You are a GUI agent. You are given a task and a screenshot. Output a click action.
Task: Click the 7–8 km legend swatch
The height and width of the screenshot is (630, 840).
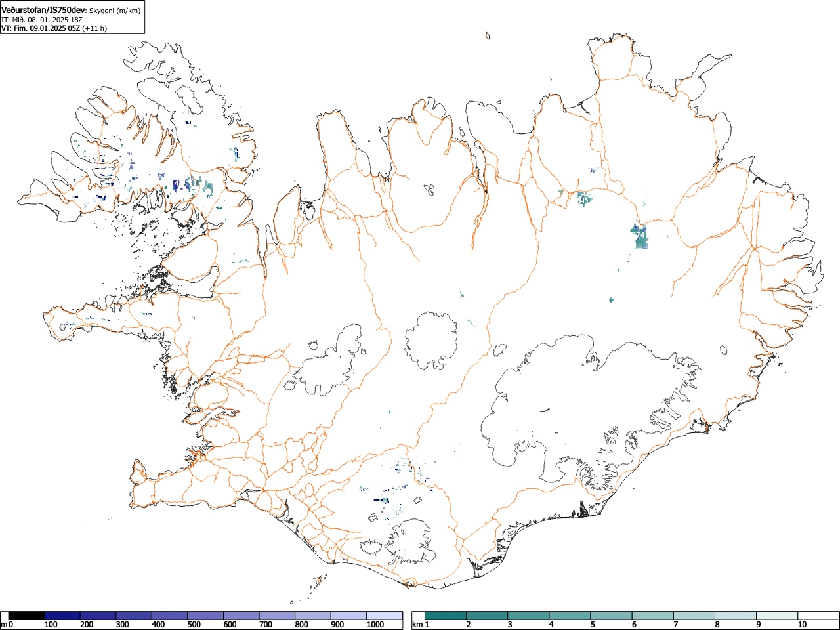tap(694, 616)
